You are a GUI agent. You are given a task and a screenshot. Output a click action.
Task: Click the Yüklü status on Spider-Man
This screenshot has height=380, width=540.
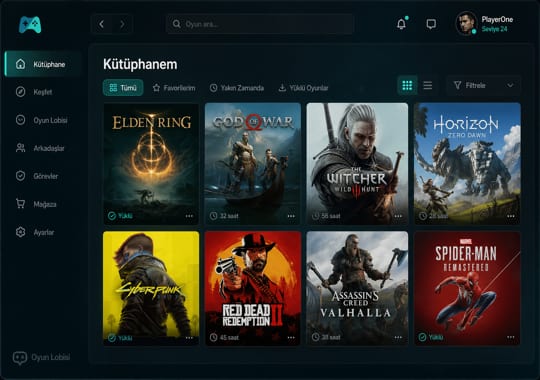click(431, 337)
